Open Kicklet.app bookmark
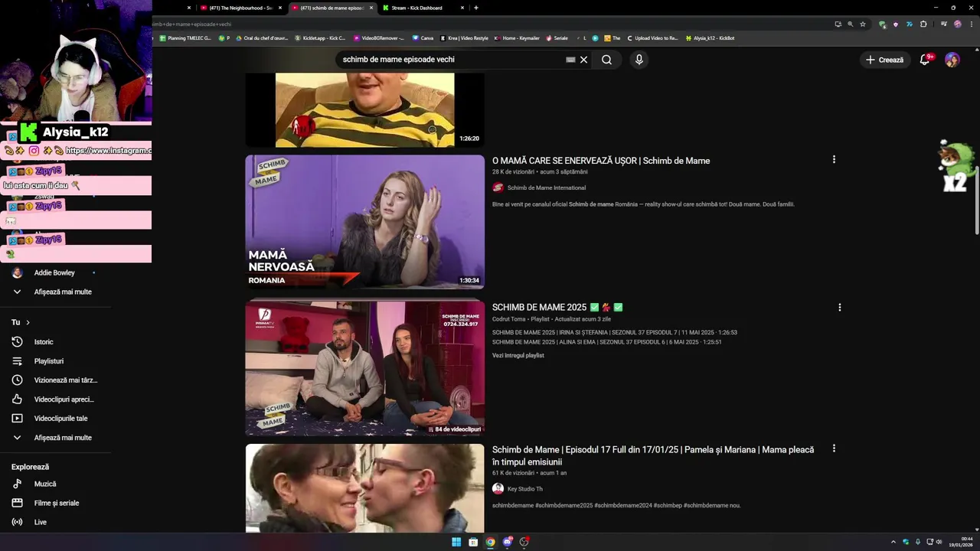 pos(320,37)
